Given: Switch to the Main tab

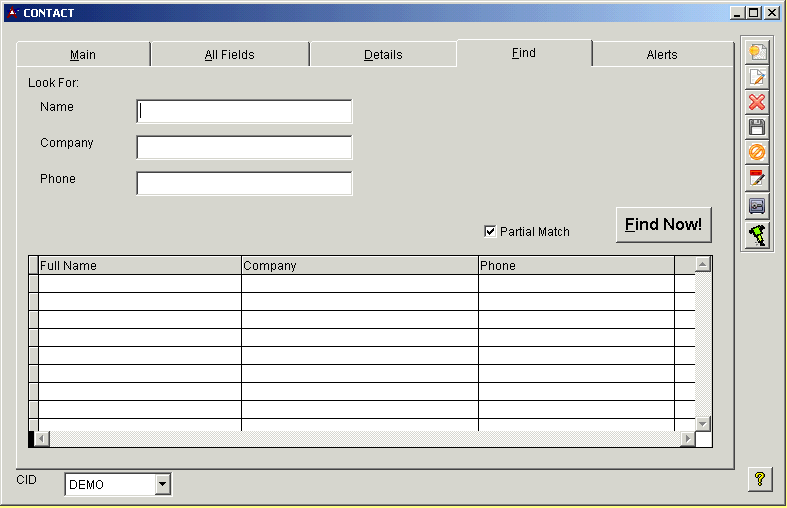Looking at the screenshot, I should (x=83, y=55).
